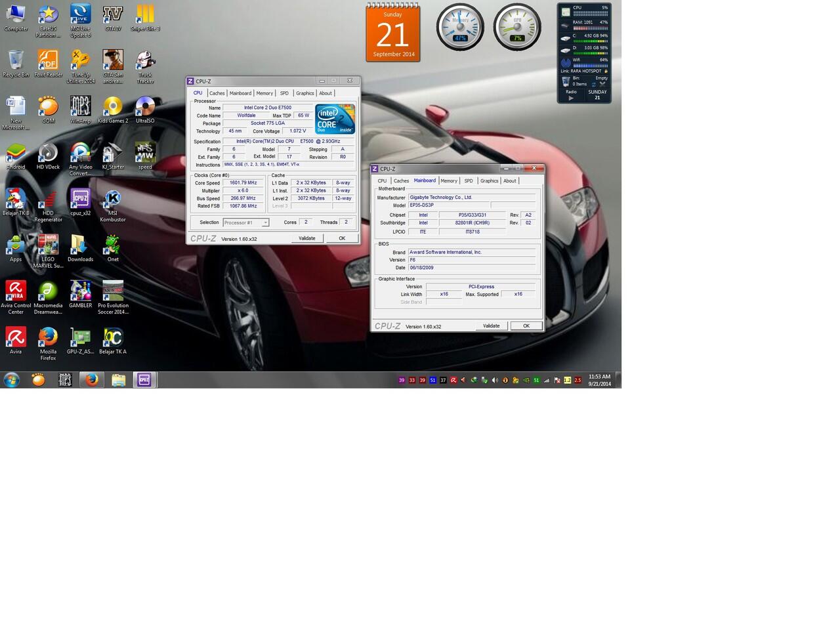Open the GPU-Z_AS desktop shortcut
This screenshot has height=630, width=840.
click(80, 341)
